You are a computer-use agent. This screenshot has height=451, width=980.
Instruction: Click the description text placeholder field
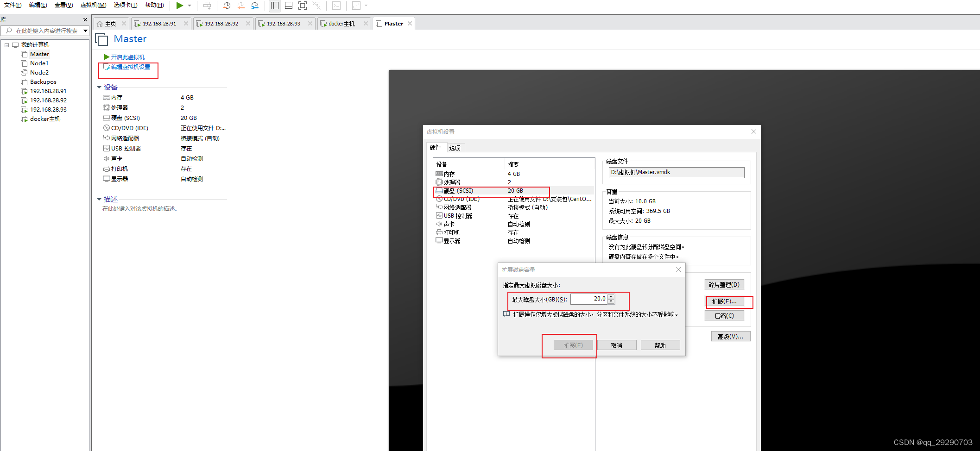pyautogui.click(x=140, y=209)
